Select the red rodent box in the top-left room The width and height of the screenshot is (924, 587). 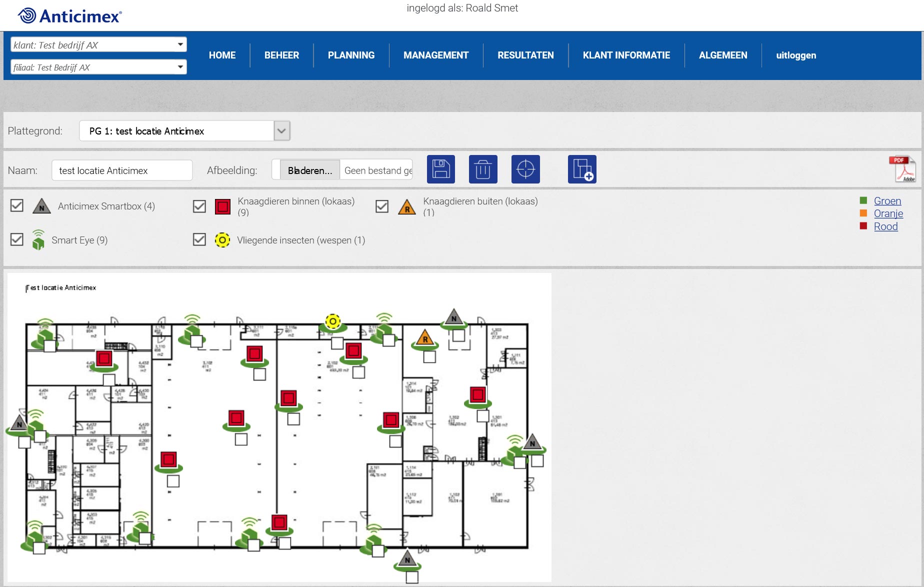(x=104, y=358)
